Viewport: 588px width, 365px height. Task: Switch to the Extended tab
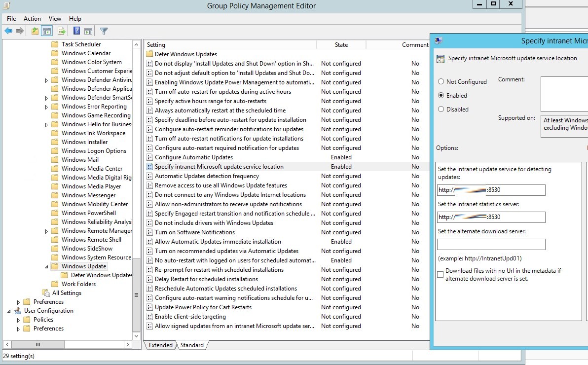click(161, 345)
